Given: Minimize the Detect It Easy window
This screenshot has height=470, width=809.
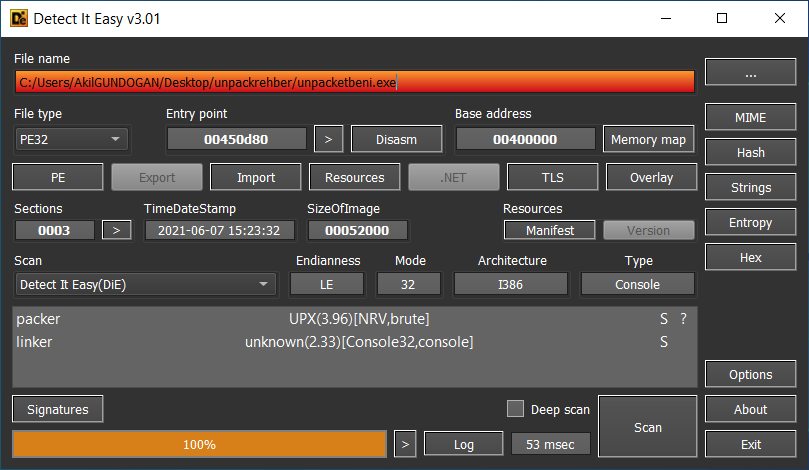Looking at the screenshot, I should click(x=666, y=19).
